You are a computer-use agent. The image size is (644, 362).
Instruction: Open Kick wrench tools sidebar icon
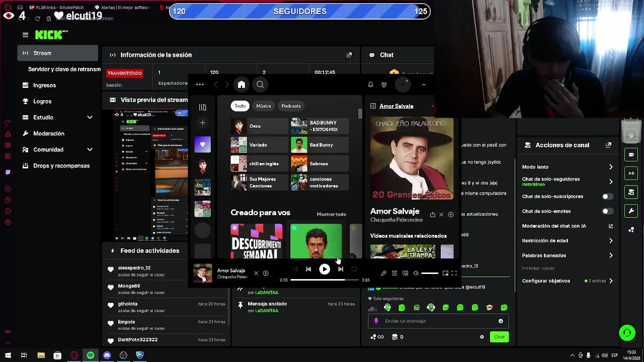pyautogui.click(x=631, y=211)
